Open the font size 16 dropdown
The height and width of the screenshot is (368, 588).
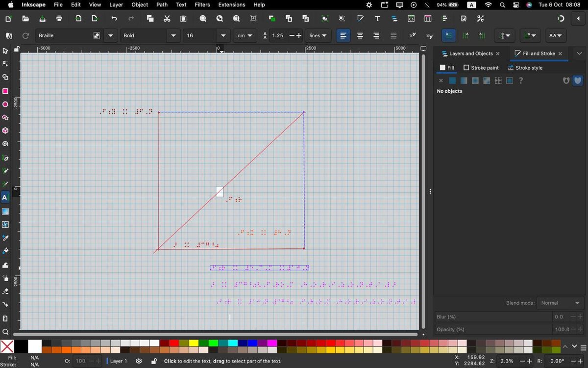coord(223,35)
